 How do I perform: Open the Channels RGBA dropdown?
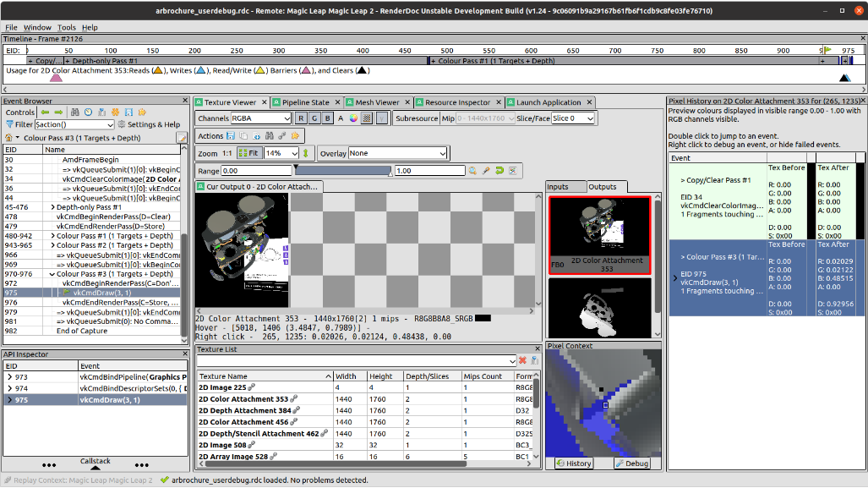point(260,118)
